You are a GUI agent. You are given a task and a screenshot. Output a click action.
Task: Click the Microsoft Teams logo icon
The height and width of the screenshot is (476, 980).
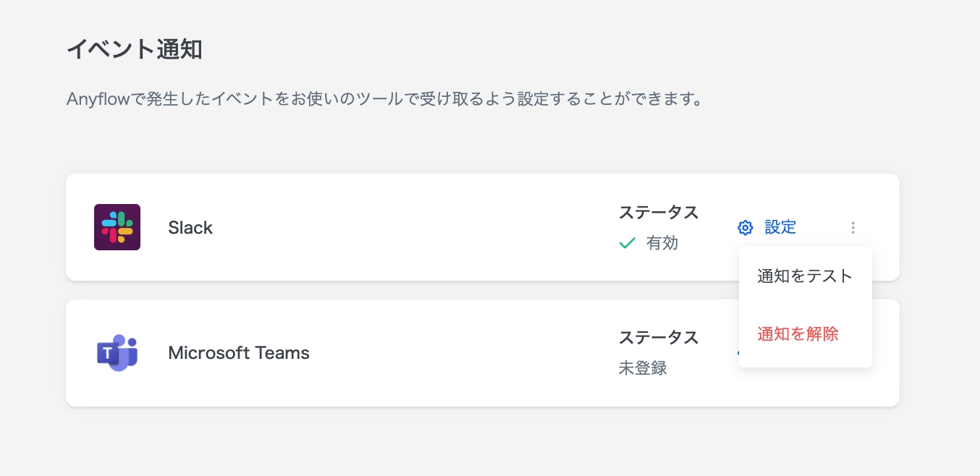[117, 353]
